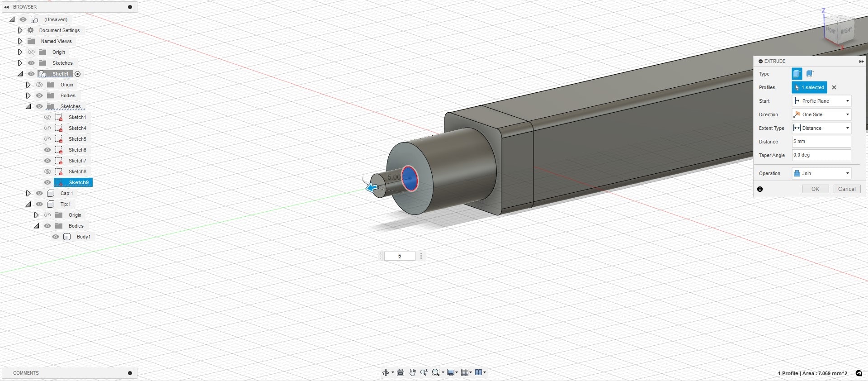Click the Distance field showing 5 mm

pyautogui.click(x=821, y=142)
